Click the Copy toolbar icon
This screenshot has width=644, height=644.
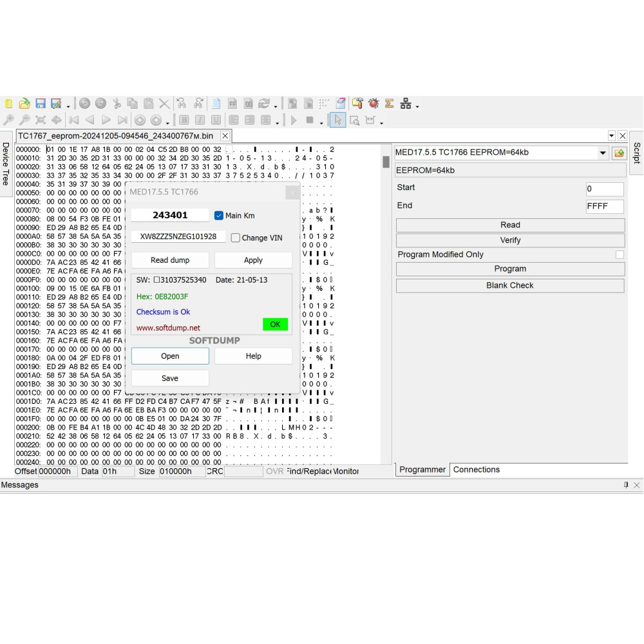[x=132, y=104]
